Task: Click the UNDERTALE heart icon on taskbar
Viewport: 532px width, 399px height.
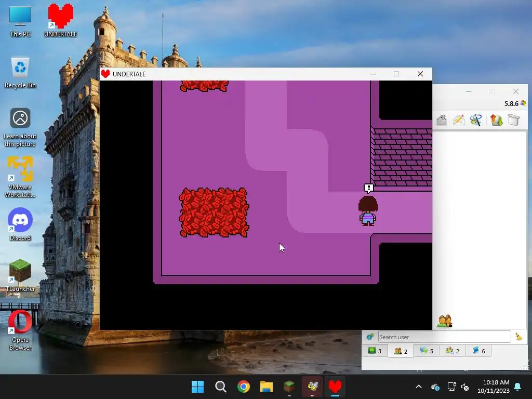Action: pyautogui.click(x=335, y=387)
